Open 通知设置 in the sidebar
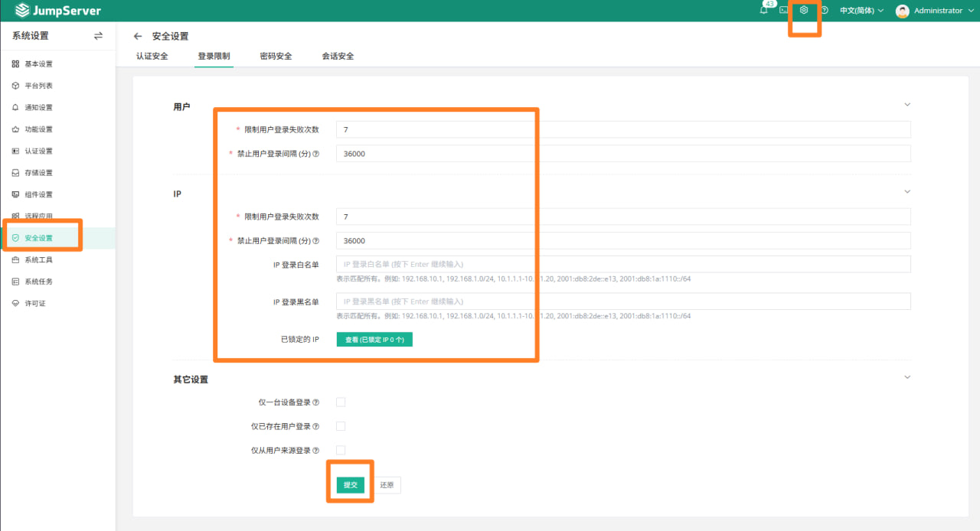 (x=38, y=108)
